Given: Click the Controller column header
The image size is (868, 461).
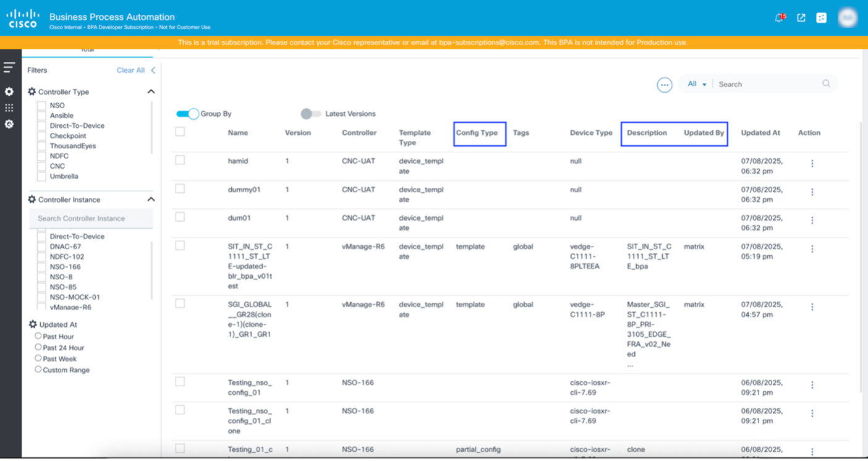Looking at the screenshot, I should [x=359, y=133].
